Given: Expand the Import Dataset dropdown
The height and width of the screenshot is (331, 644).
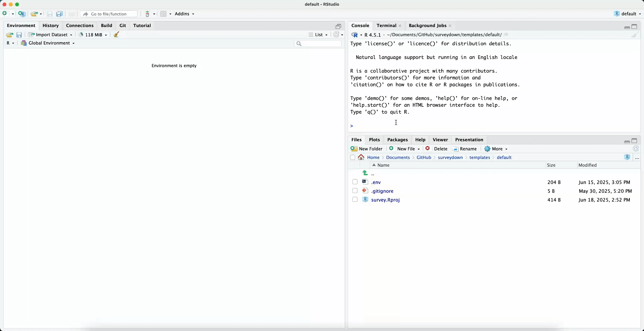Looking at the screenshot, I should point(50,35).
